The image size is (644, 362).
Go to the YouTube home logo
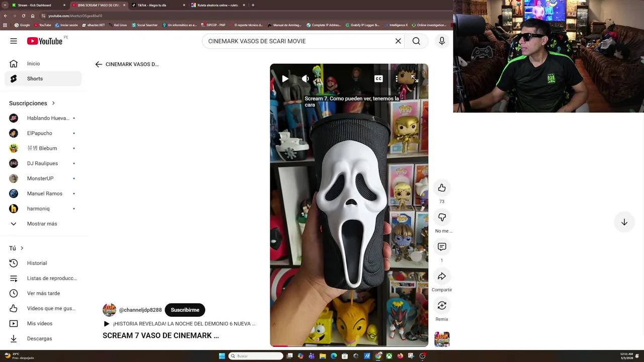click(x=45, y=41)
